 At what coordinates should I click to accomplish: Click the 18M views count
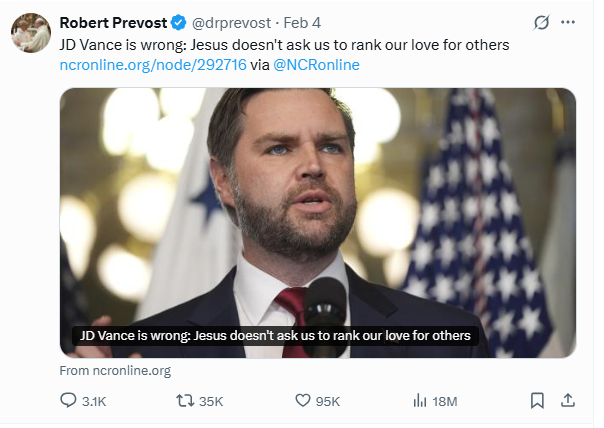point(444,400)
